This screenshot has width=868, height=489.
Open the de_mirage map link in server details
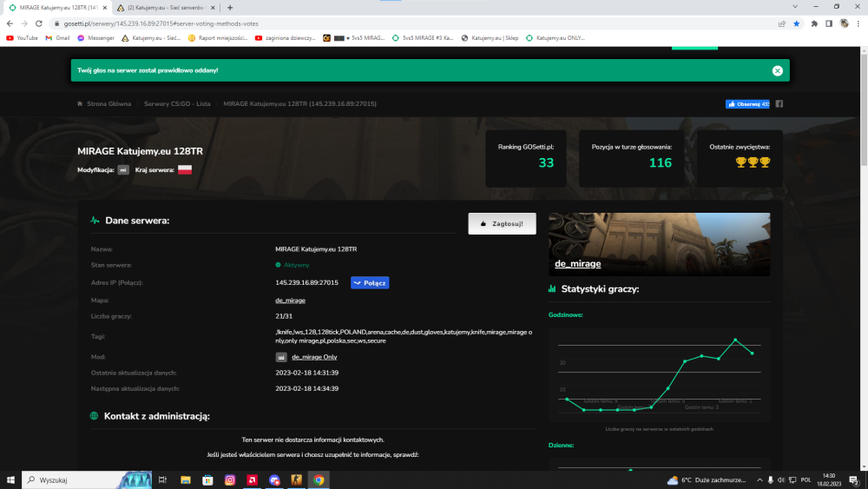pyautogui.click(x=290, y=301)
